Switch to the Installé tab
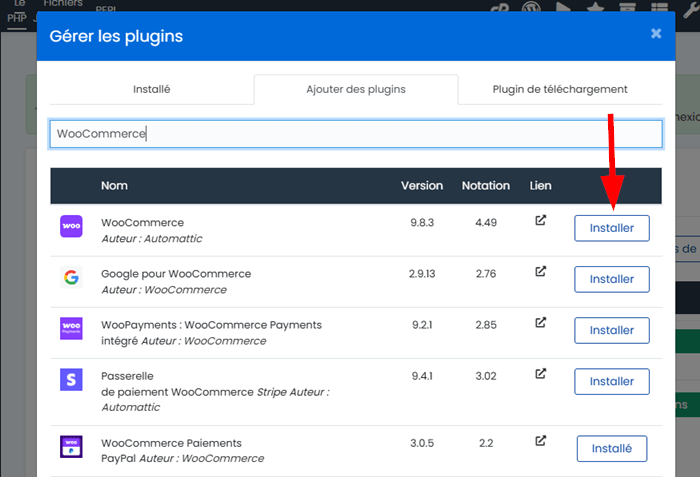The height and width of the screenshot is (477, 700). (x=152, y=89)
